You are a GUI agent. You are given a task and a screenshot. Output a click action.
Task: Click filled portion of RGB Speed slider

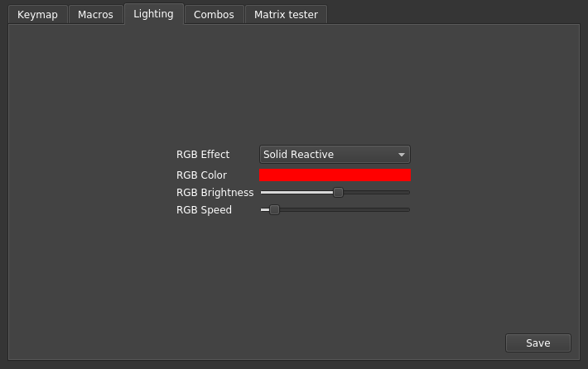pyautogui.click(x=265, y=210)
